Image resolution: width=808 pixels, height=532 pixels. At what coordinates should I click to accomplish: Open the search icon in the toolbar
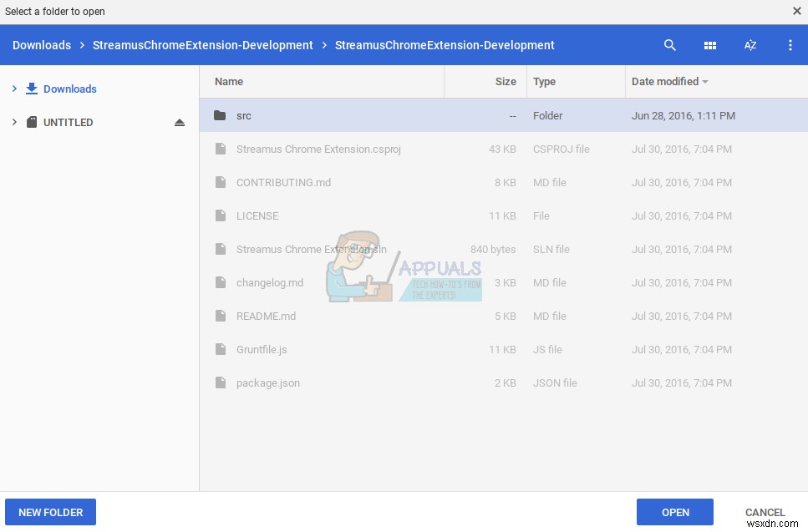click(x=669, y=45)
